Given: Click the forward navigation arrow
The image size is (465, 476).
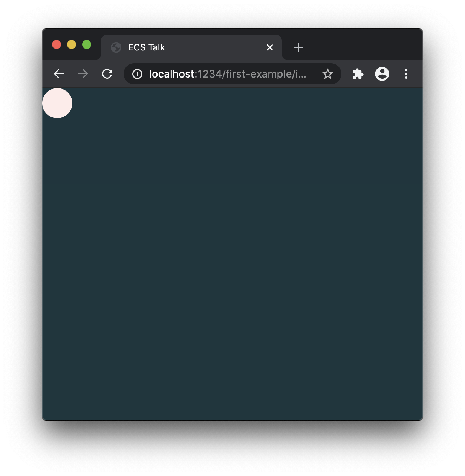Looking at the screenshot, I should (x=83, y=74).
